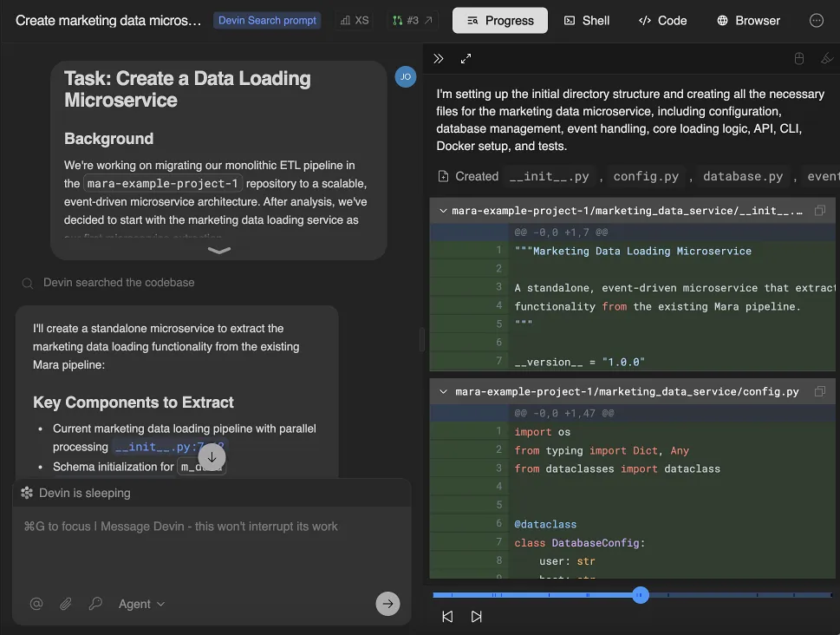Skip to previous step in timeline

(447, 617)
